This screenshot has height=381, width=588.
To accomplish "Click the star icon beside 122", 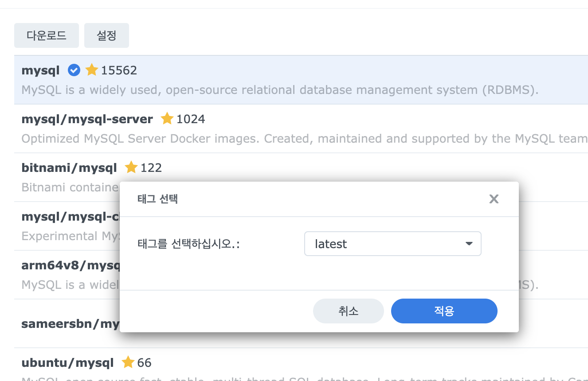I will (131, 167).
